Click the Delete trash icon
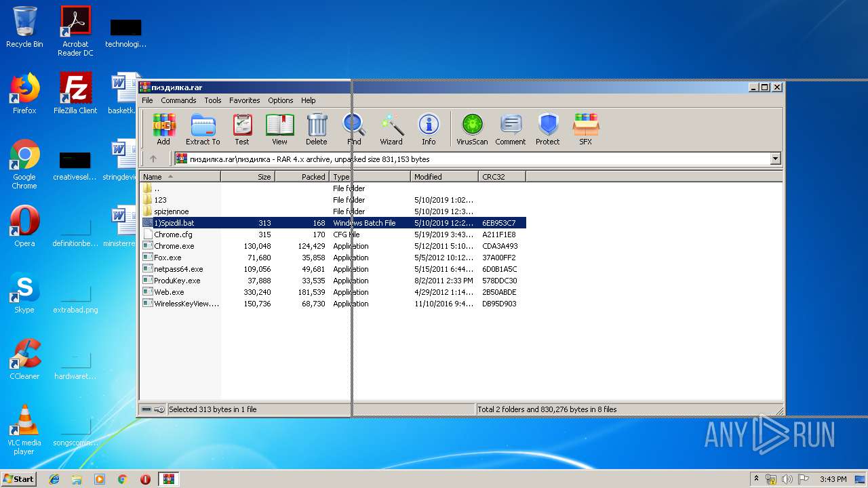This screenshot has width=868, height=488. tap(316, 129)
